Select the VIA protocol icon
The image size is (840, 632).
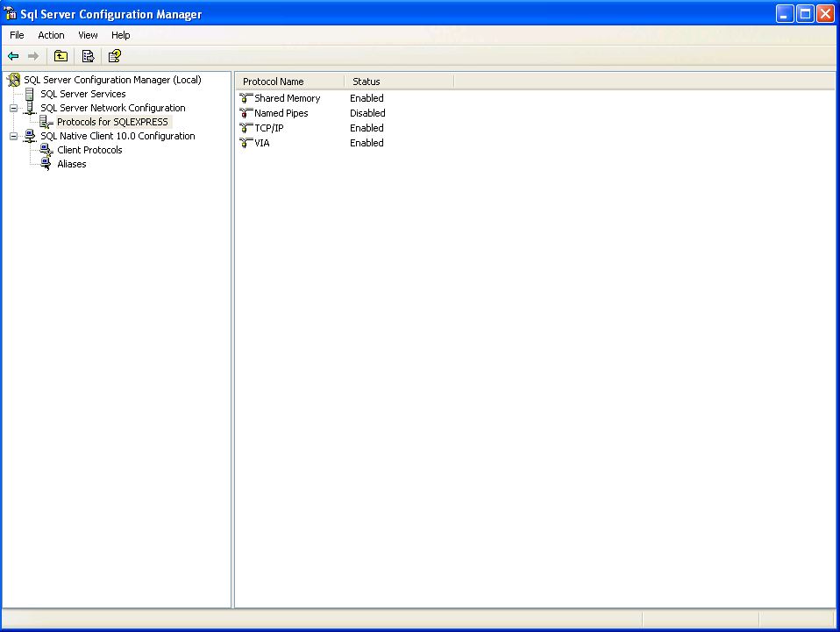click(x=246, y=143)
